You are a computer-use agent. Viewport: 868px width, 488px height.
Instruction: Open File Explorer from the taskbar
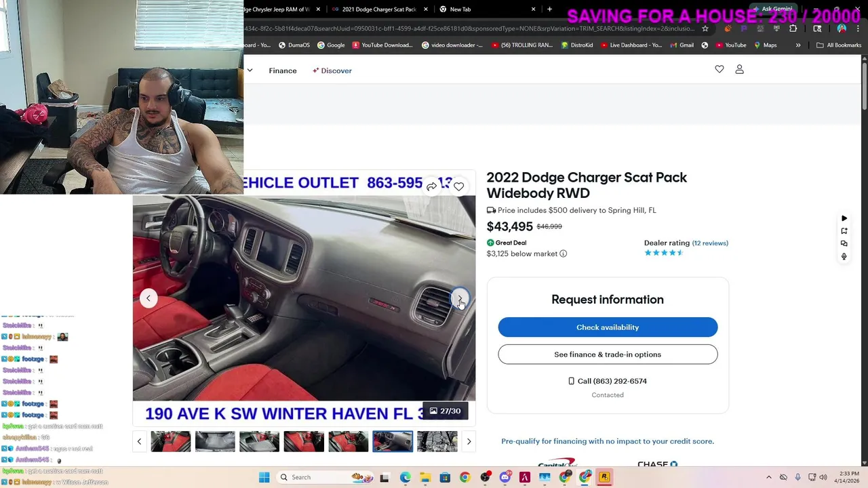pos(425,477)
